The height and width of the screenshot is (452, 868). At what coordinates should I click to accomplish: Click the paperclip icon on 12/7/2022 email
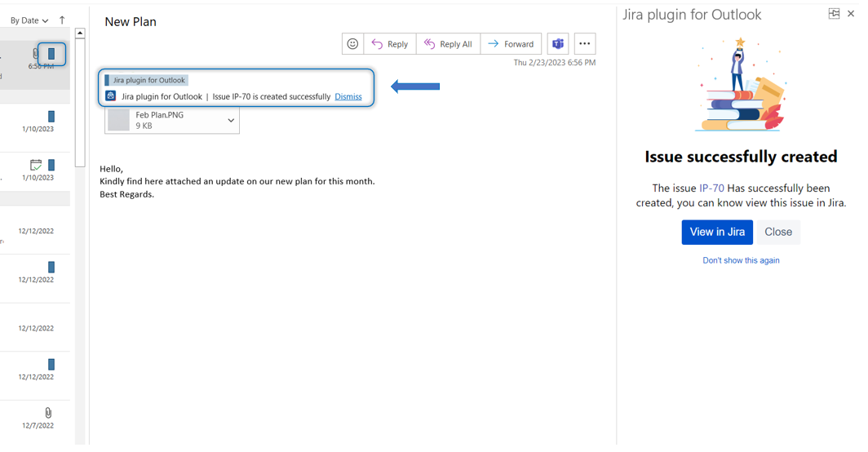click(48, 413)
